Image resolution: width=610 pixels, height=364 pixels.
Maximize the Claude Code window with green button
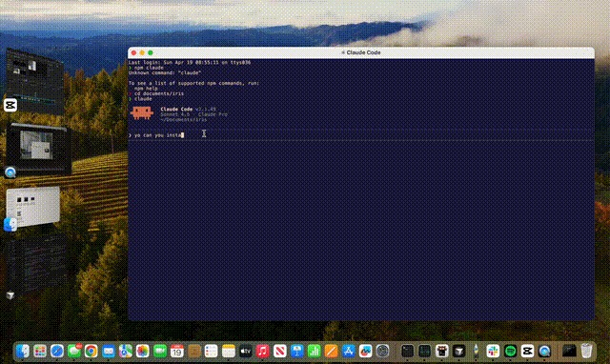pyautogui.click(x=151, y=53)
